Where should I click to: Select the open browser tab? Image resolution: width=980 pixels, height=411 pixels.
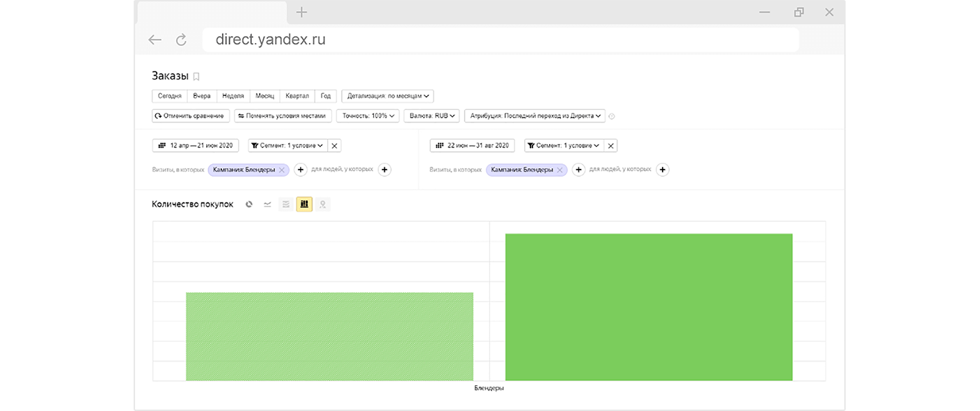(212, 12)
